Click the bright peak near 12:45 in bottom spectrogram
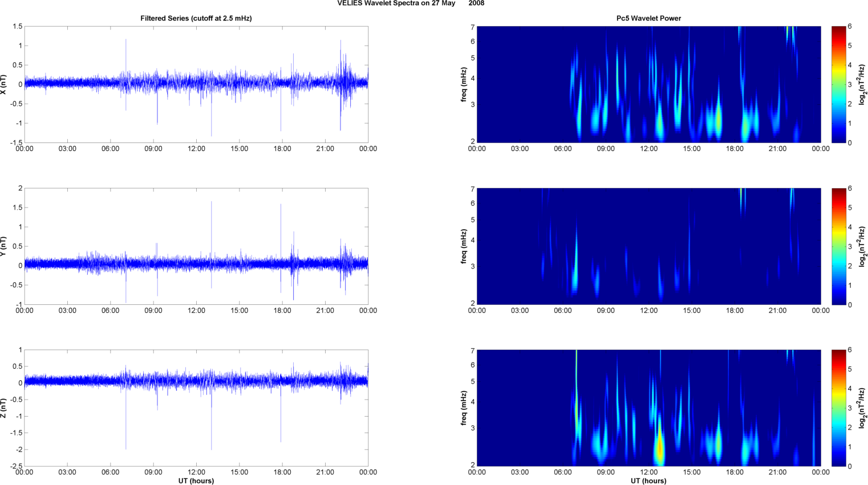The image size is (868, 485). 660,446
